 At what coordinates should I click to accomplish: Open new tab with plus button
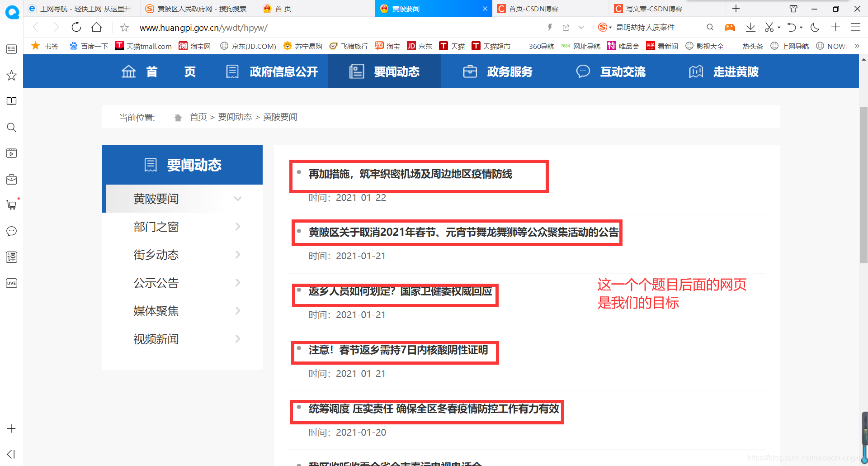[x=736, y=8]
